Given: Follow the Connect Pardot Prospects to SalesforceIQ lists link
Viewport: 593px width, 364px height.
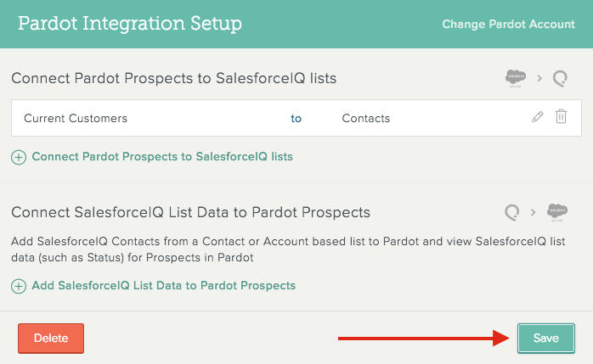Looking at the screenshot, I should click(x=162, y=157).
